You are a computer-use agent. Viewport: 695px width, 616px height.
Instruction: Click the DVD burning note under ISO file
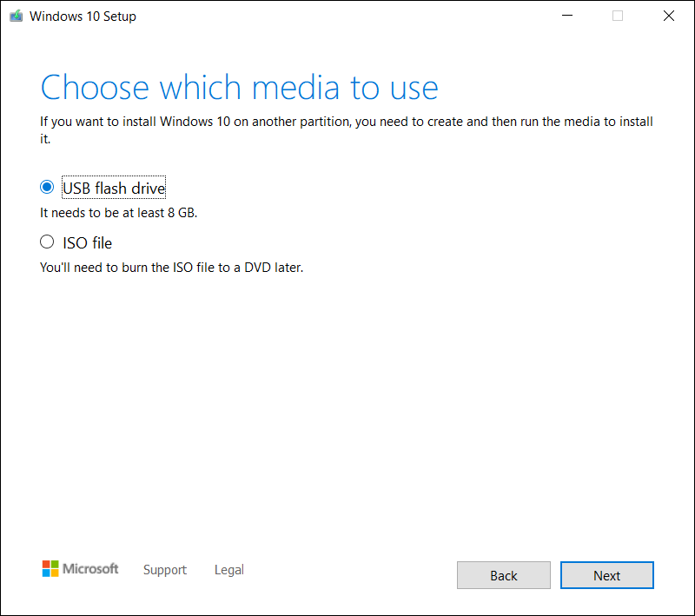(x=170, y=267)
